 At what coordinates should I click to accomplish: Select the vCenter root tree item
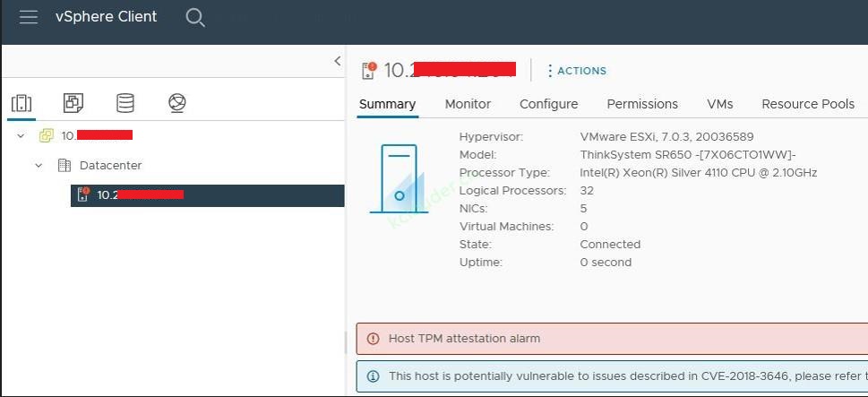click(x=97, y=135)
